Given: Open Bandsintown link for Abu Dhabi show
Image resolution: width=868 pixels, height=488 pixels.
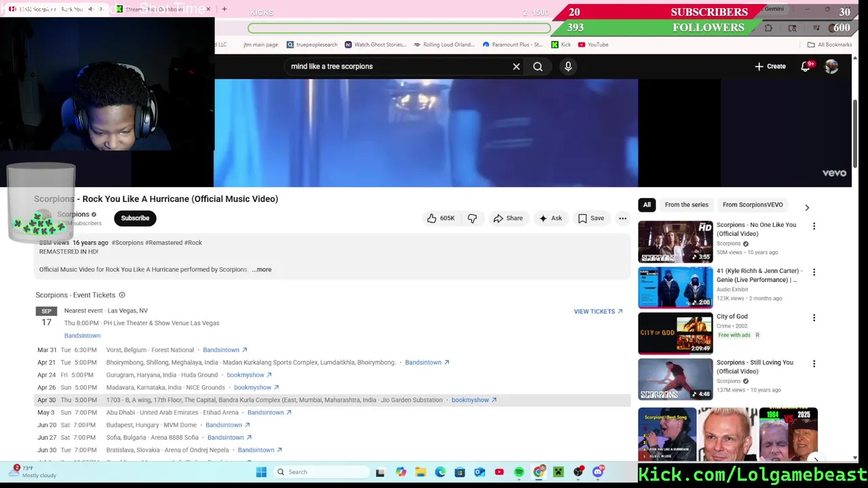Looking at the screenshot, I should point(269,413).
